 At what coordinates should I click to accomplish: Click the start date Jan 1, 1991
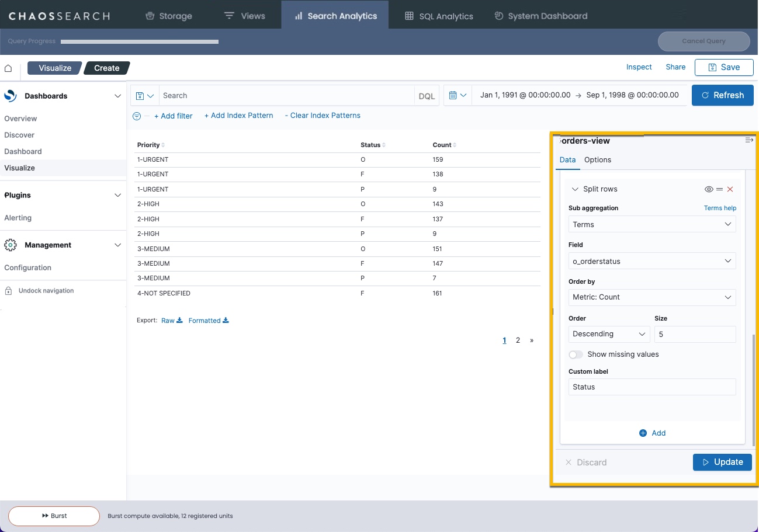[x=525, y=95]
